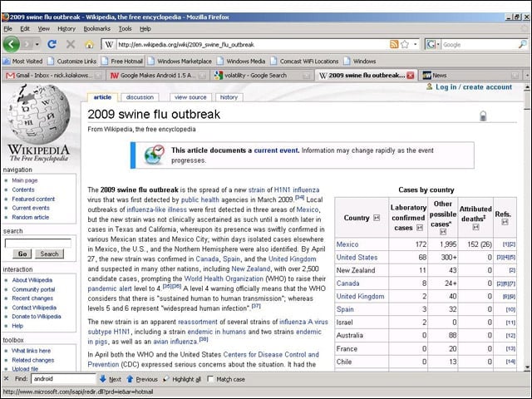Open the History menu
Image resolution: width=532 pixels, height=399 pixels.
coord(66,29)
